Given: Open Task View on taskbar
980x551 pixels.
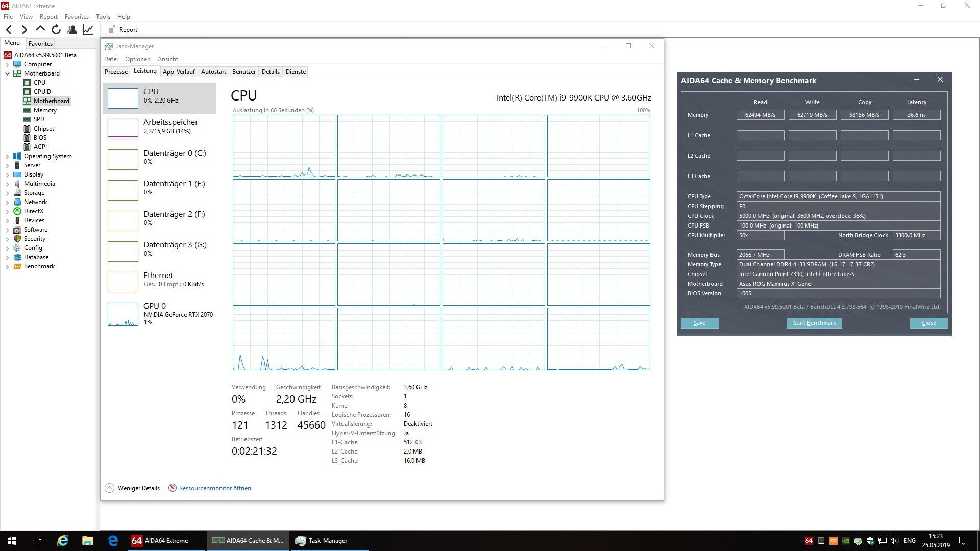Looking at the screenshot, I should pyautogui.click(x=36, y=541).
